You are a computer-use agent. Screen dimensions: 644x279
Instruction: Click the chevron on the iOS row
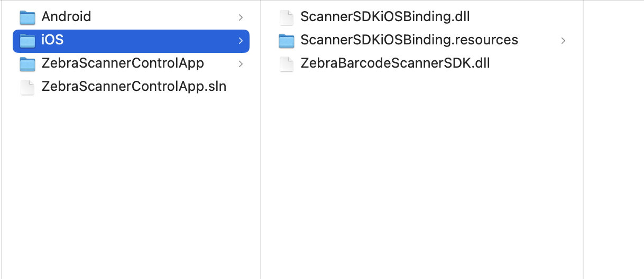coord(241,41)
